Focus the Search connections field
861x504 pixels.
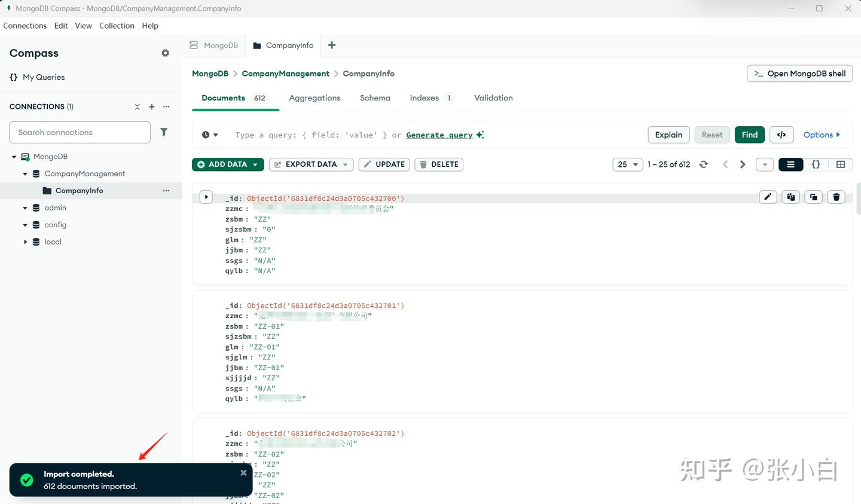pos(80,132)
